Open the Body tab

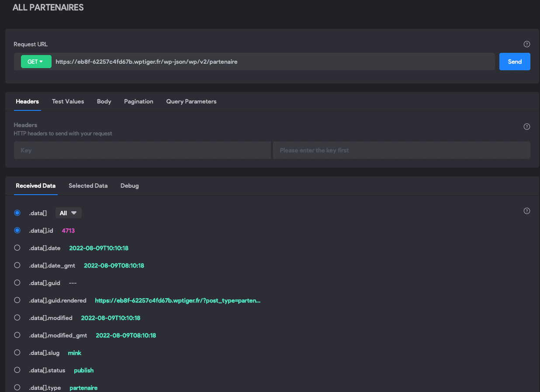[104, 101]
